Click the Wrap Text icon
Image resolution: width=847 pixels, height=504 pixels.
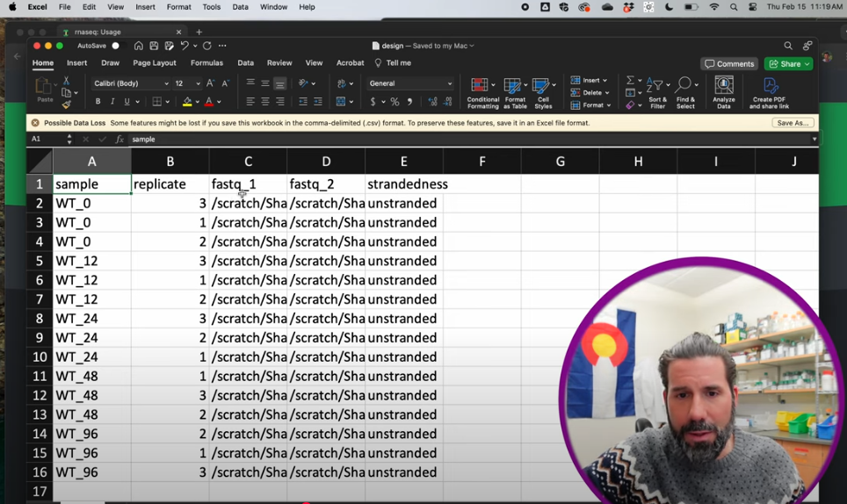[x=342, y=83]
